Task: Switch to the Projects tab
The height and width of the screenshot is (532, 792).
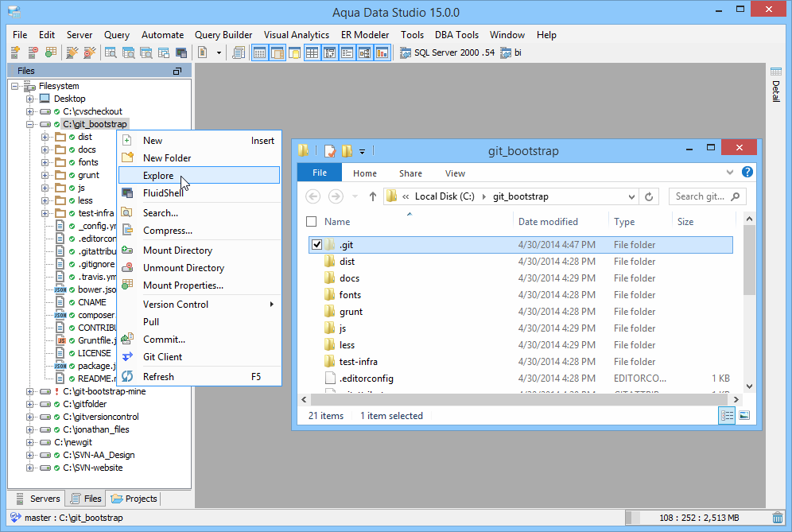Action: 134,499
